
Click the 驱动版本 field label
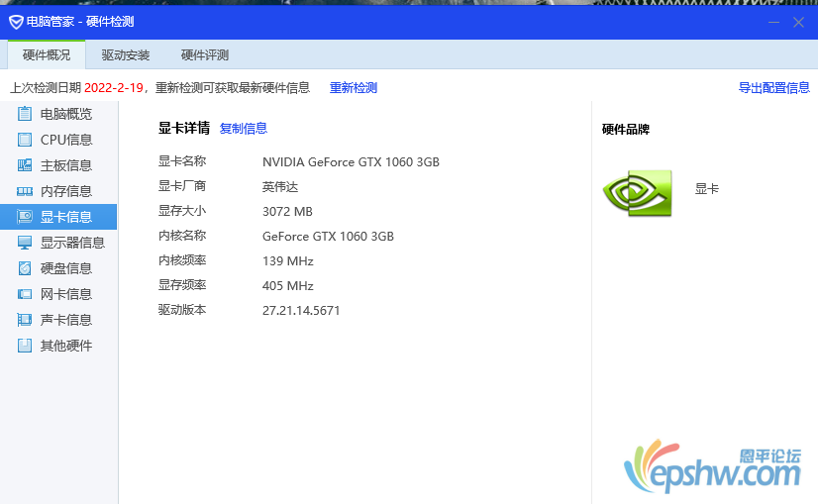(182, 310)
